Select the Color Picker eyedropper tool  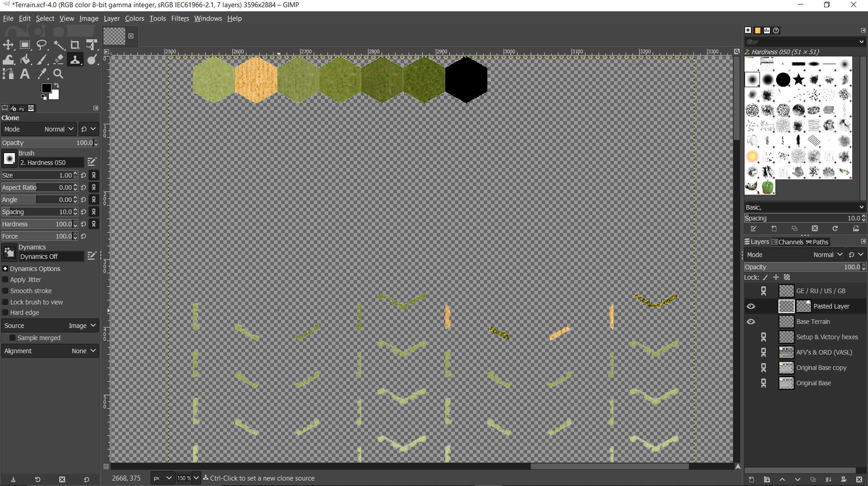pyautogui.click(x=42, y=74)
